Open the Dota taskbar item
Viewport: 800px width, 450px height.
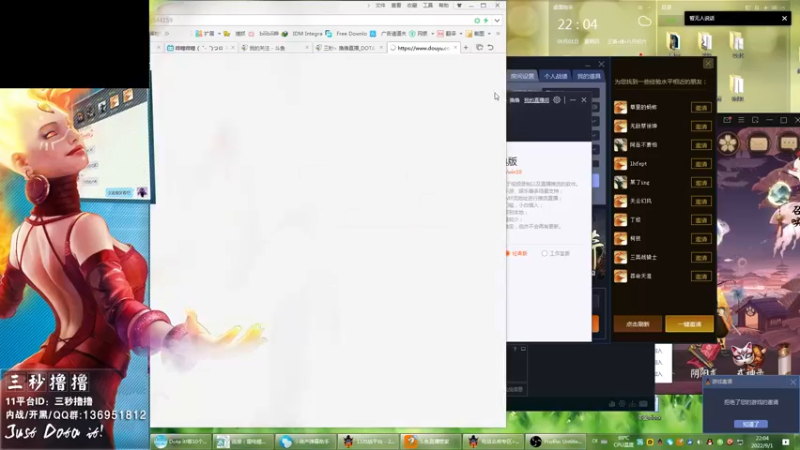tap(181, 441)
